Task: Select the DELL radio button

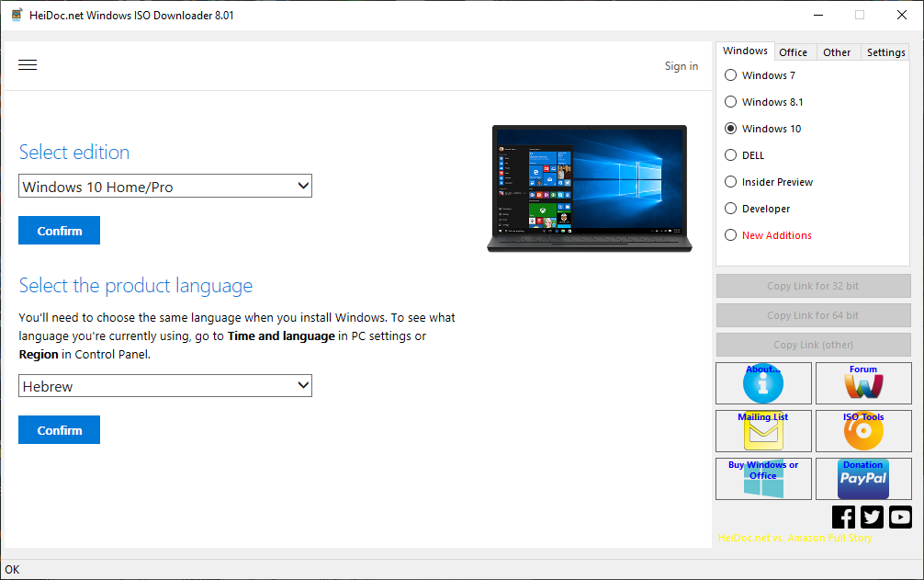Action: point(731,155)
